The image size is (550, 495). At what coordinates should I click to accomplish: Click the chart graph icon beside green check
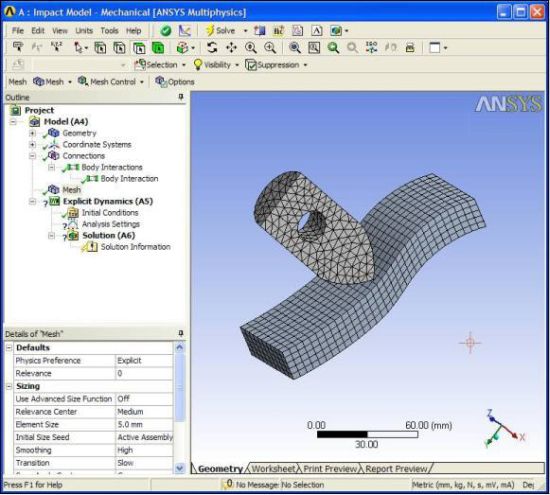(x=185, y=31)
